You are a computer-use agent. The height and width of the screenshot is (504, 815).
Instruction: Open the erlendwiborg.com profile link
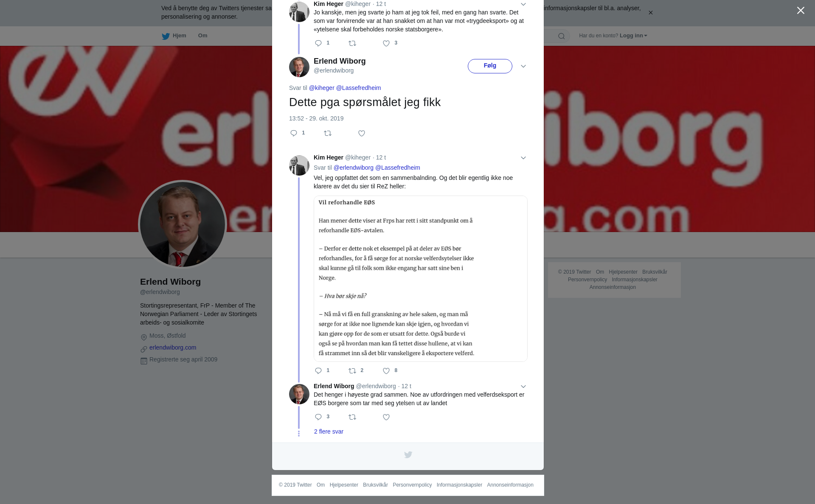[x=173, y=347]
